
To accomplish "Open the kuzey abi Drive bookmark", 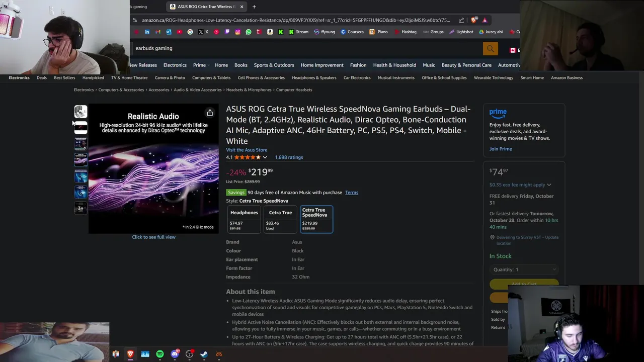I will pos(491,32).
